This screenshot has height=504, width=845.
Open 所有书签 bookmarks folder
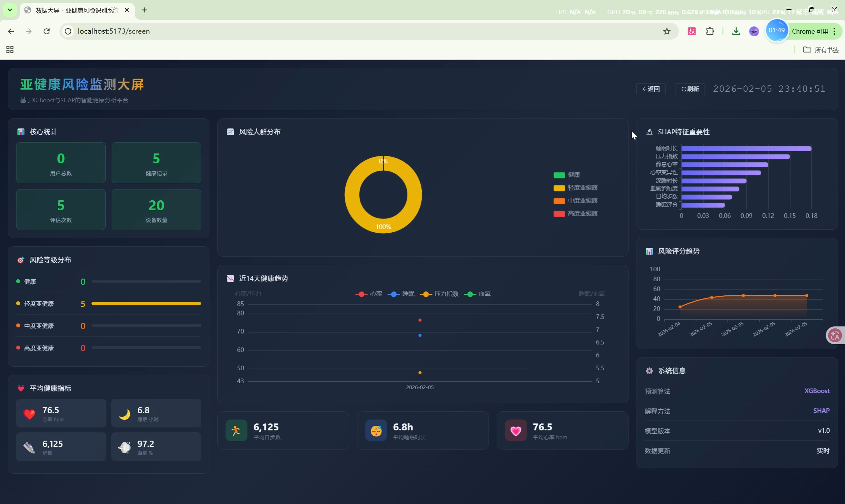coord(821,50)
